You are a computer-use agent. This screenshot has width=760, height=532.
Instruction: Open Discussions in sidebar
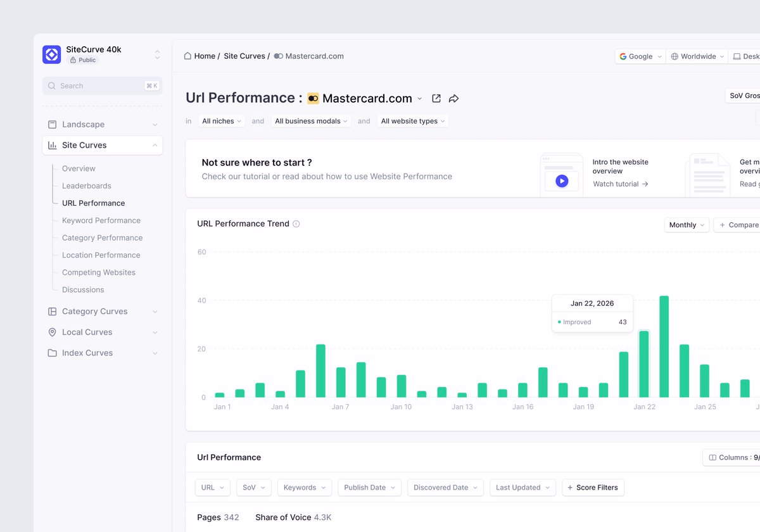83,289
